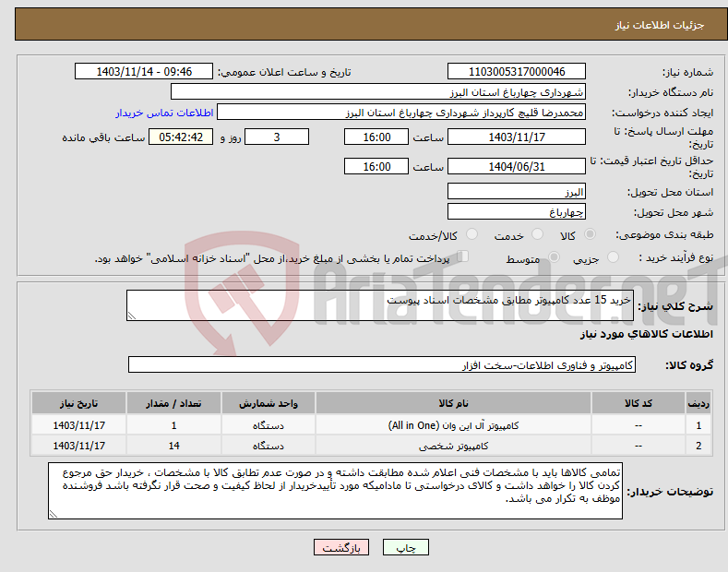Click the delivery city field چهارباغ

coord(517,211)
